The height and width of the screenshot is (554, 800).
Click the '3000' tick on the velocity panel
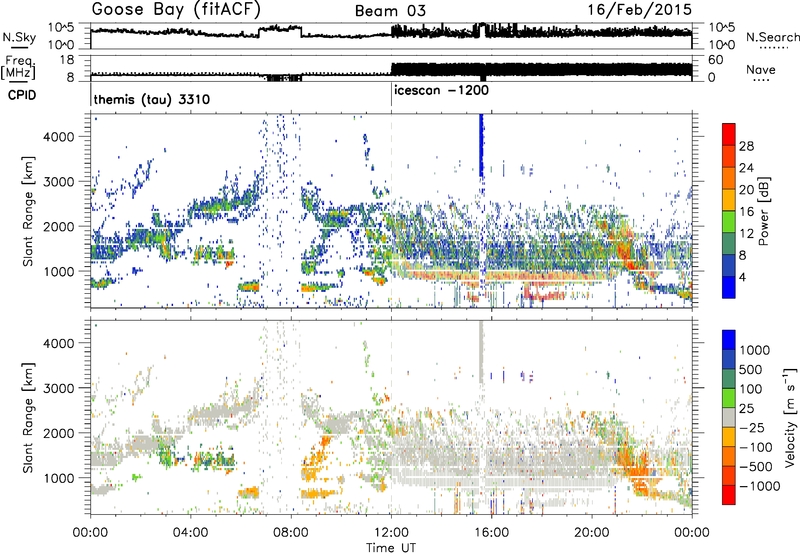[x=58, y=388]
